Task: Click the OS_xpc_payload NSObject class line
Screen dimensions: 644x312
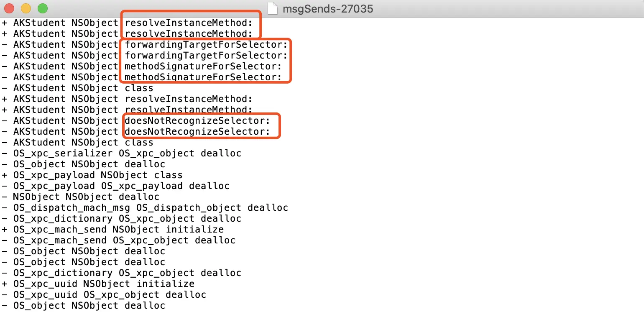Action: point(92,175)
